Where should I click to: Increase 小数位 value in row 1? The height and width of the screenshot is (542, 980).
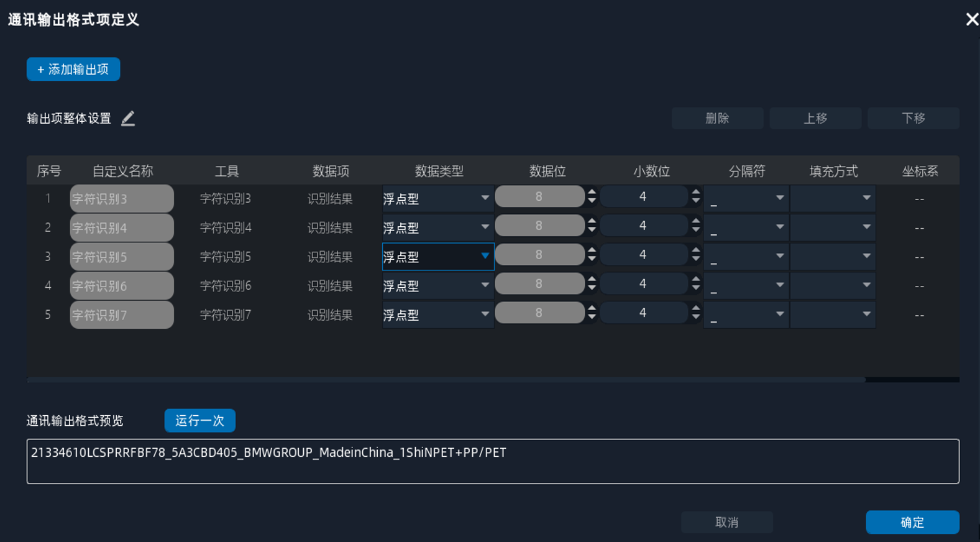[x=696, y=193]
